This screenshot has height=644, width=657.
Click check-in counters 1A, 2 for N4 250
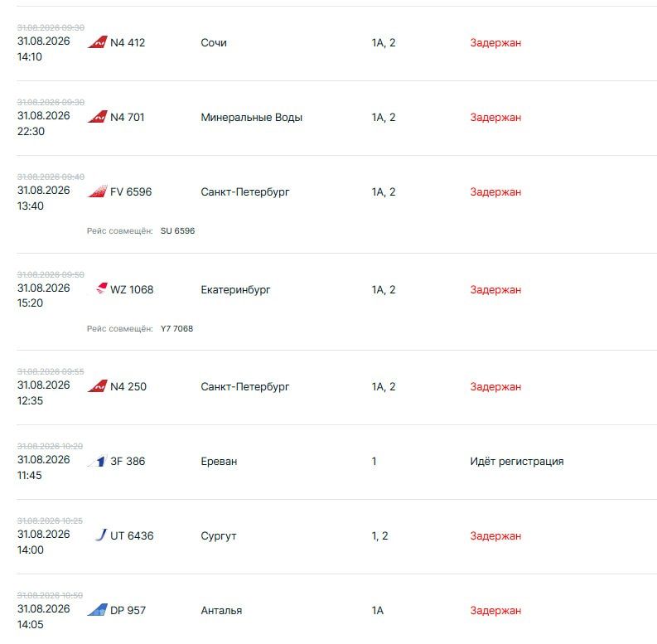pos(384,386)
